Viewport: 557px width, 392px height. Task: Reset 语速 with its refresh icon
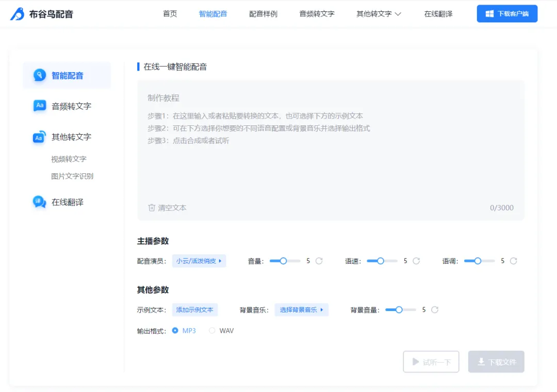(416, 261)
